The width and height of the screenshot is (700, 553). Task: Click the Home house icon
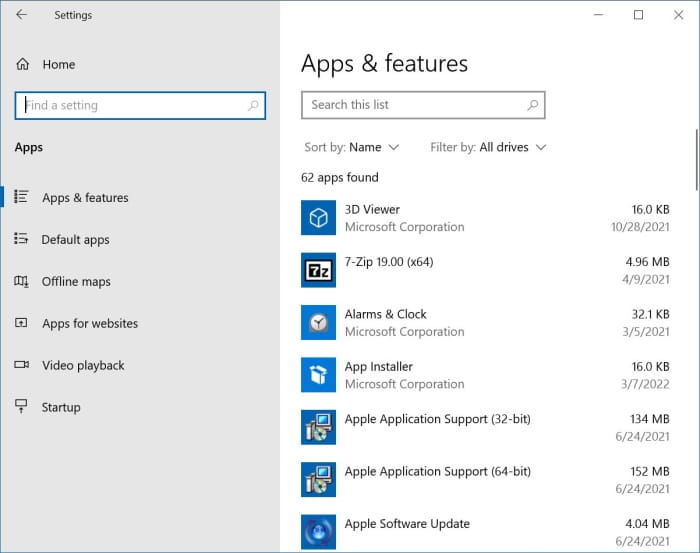pyautogui.click(x=23, y=64)
